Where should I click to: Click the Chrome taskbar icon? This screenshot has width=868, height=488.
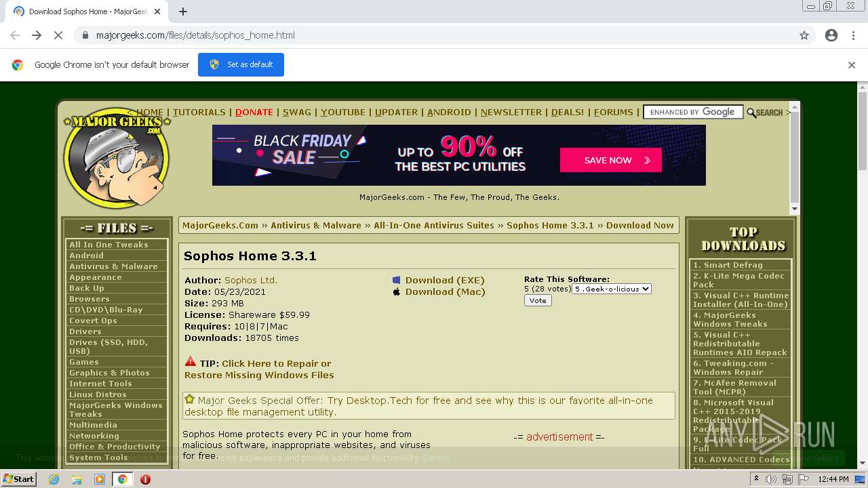123,479
